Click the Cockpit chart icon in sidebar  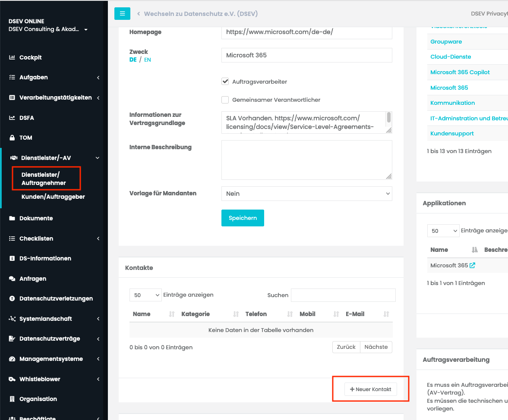pyautogui.click(x=12, y=57)
